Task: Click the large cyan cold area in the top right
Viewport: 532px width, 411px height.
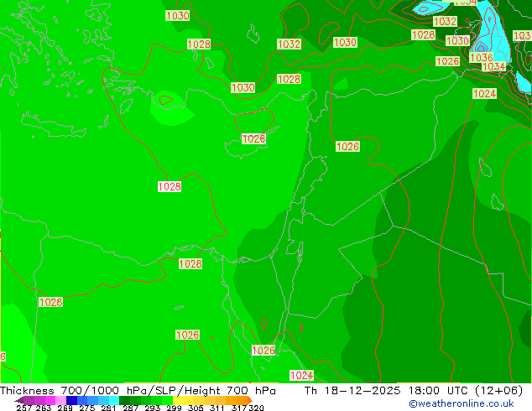Action: [493, 32]
